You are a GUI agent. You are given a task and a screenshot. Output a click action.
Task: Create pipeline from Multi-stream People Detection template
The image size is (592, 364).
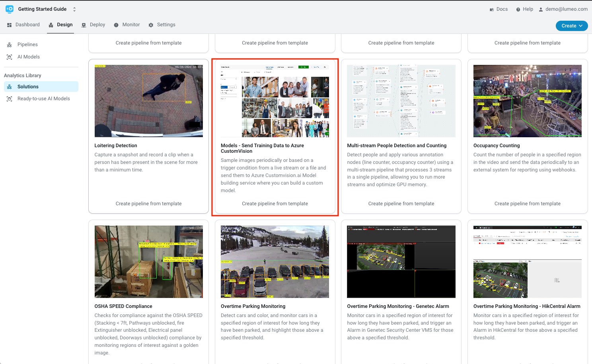point(401,204)
